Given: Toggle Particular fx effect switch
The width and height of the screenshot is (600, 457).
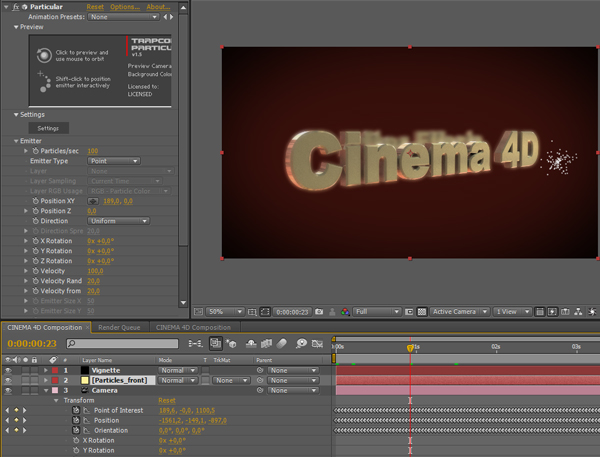Looking at the screenshot, I should coord(16,7).
